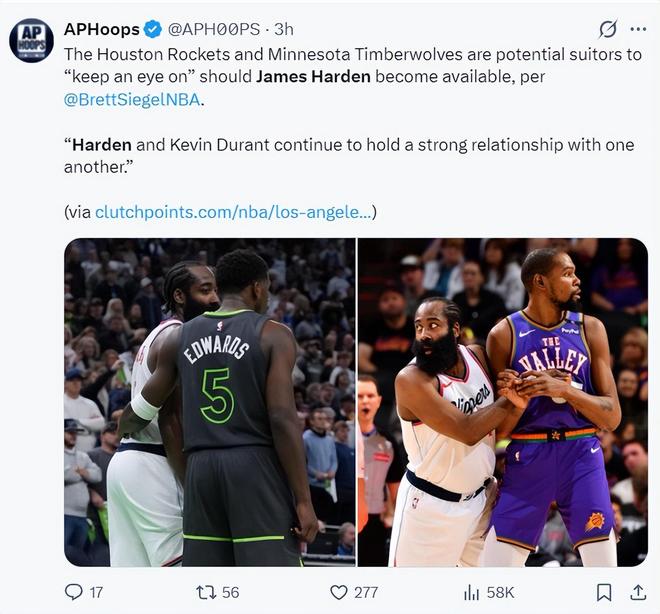
Task: Click the 58K views count
Action: [500, 593]
